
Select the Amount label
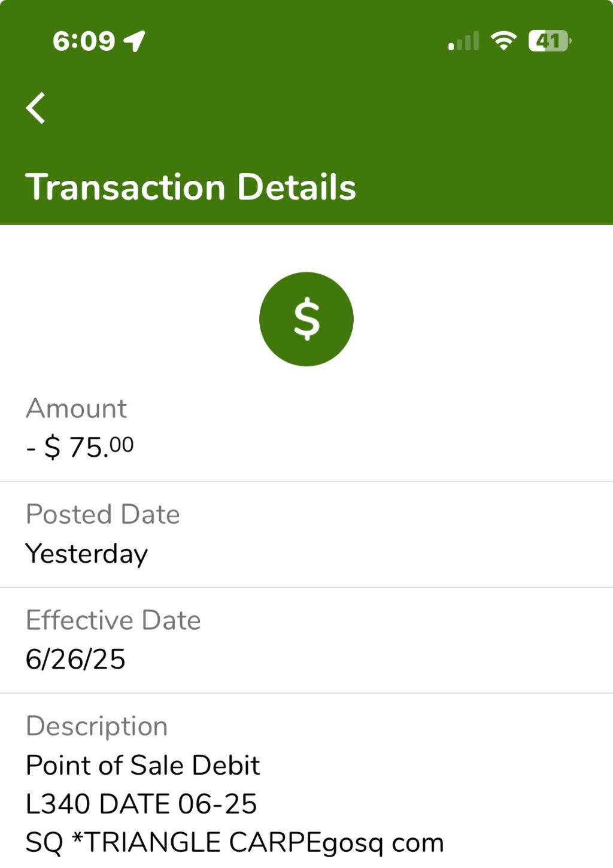coord(76,408)
